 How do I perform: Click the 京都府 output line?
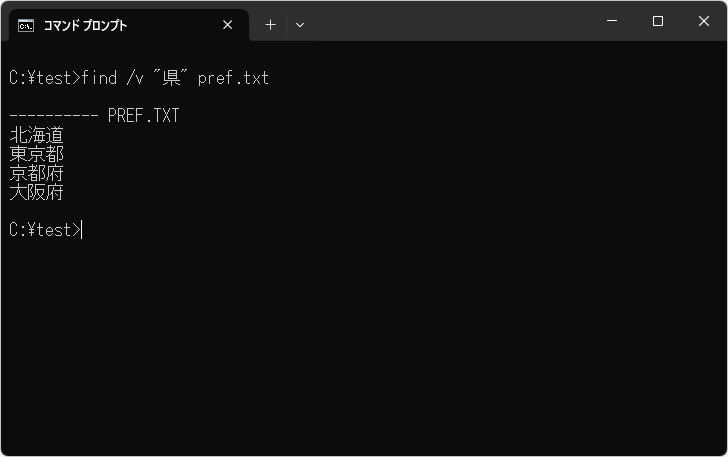36,173
